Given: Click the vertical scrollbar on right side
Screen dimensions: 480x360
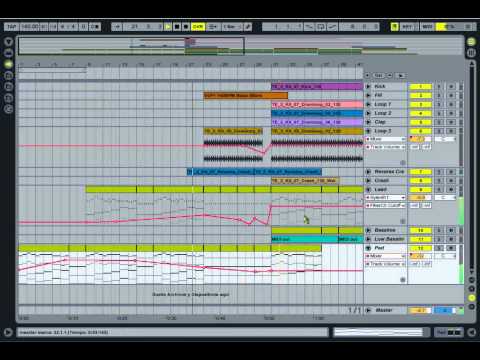Looking at the screenshot, I should pyautogui.click(x=472, y=167).
